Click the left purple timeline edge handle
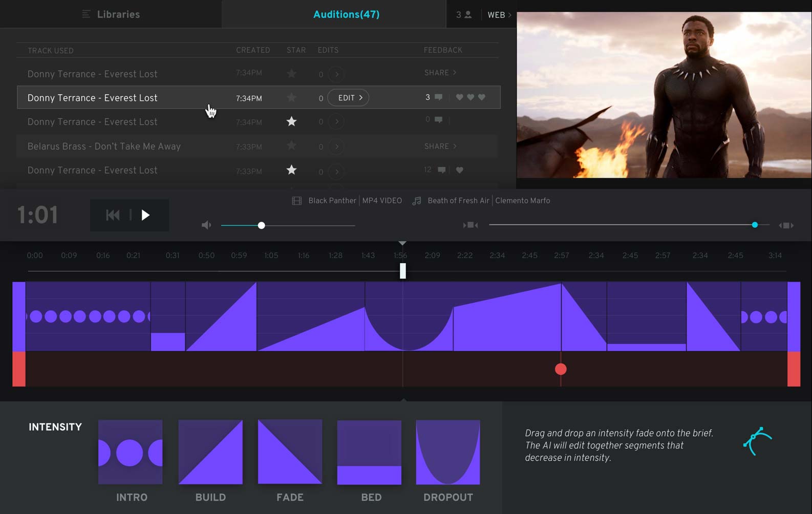Viewport: 812px width, 514px height. (x=19, y=316)
